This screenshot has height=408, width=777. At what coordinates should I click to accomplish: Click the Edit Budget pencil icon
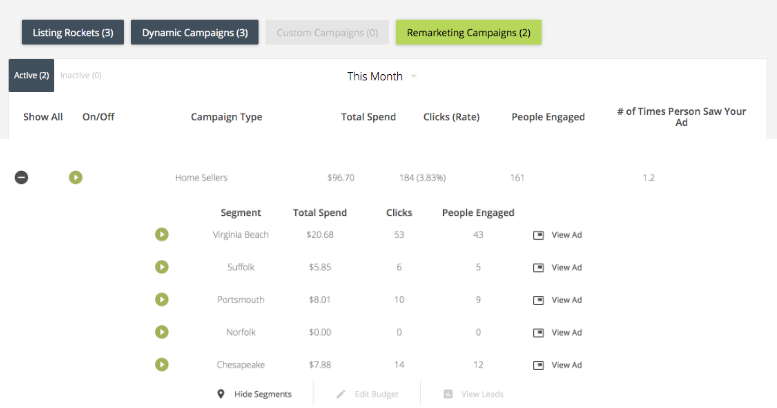point(341,394)
